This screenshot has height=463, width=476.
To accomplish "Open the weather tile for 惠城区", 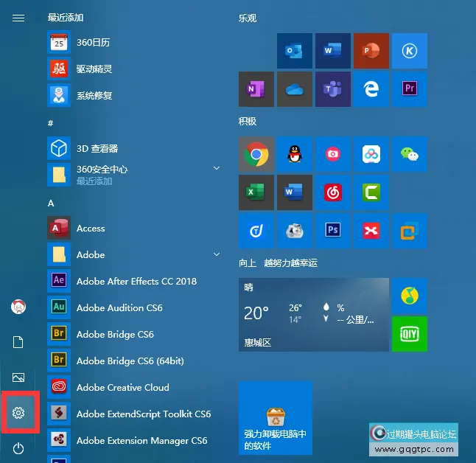I will click(314, 315).
